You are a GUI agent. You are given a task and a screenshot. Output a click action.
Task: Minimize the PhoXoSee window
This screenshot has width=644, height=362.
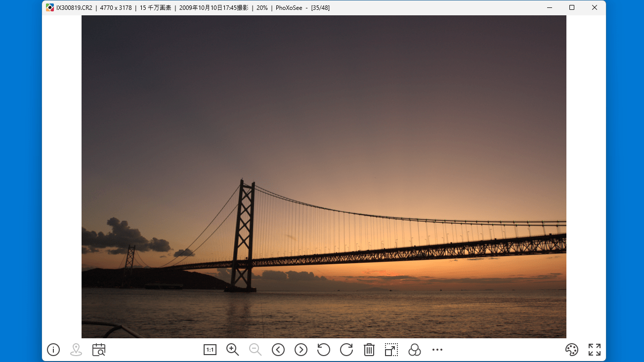549,7
